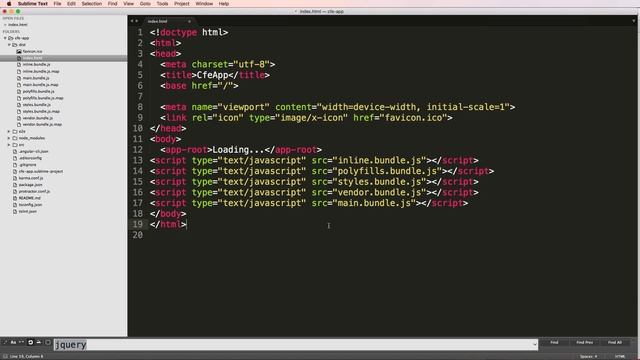This screenshot has height=360, width=640.
Task: Open main.bundle.js file
Action: point(36,78)
